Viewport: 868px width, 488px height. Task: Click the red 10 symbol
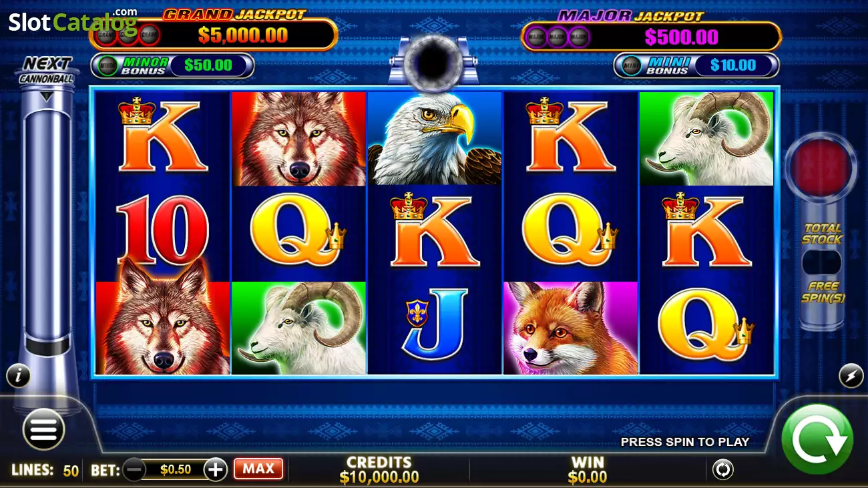point(162,230)
